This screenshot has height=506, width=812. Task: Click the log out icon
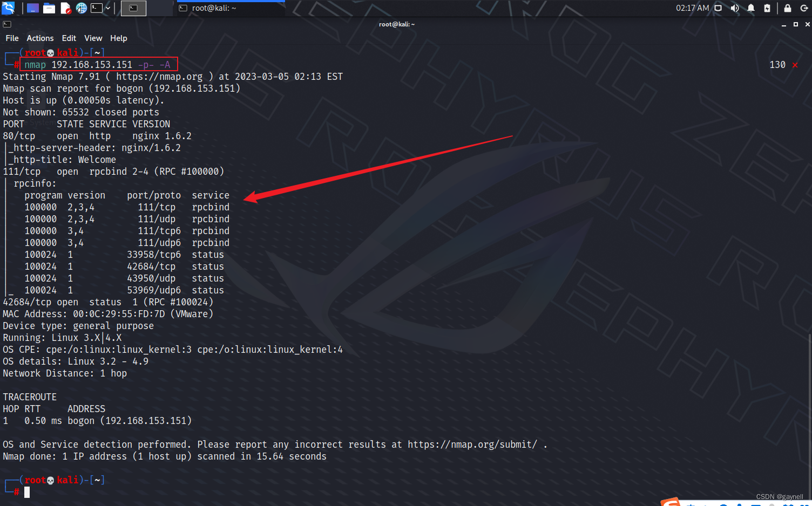coord(804,8)
